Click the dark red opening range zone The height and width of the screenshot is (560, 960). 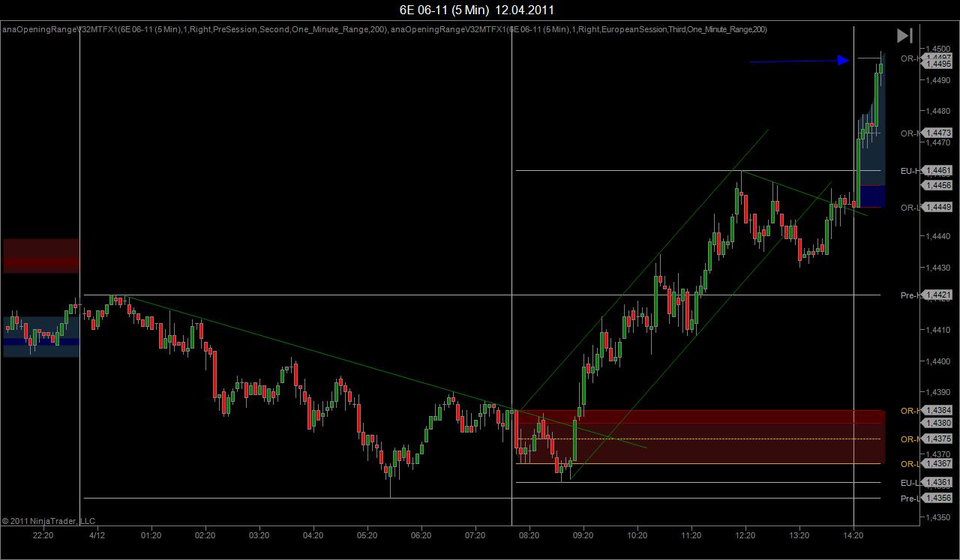click(x=700, y=436)
